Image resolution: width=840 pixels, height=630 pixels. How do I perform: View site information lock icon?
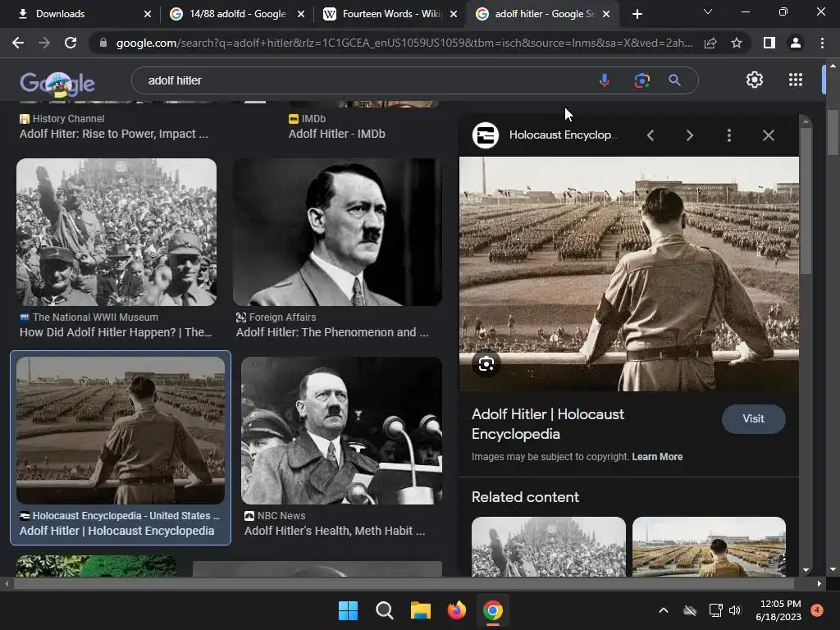pyautogui.click(x=103, y=43)
